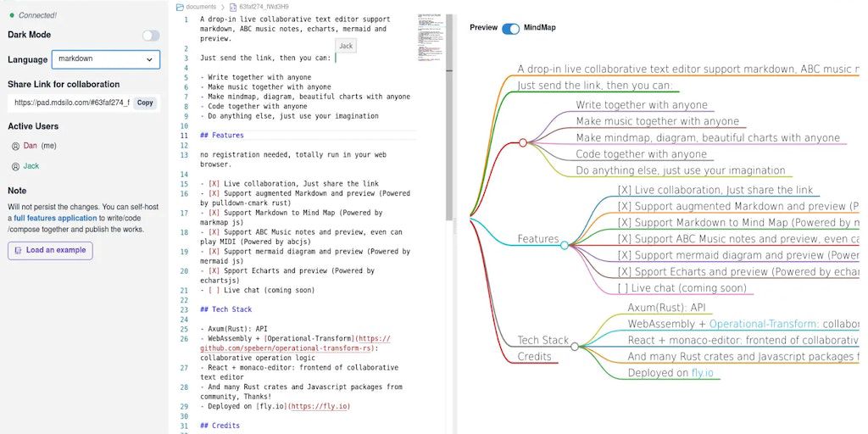Collapse the Tech Stack node circle
Screen dimensions: 868x434
point(575,346)
